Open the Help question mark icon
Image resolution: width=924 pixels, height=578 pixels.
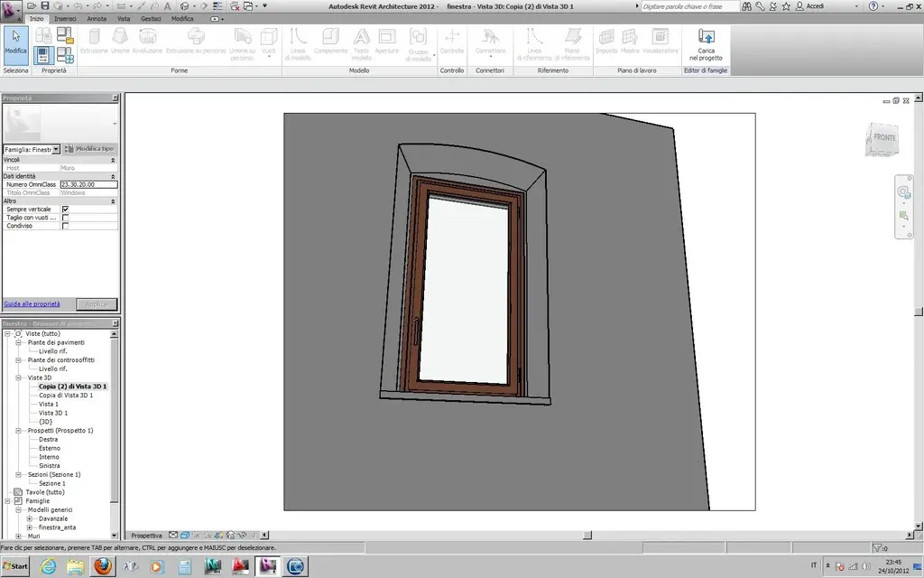coord(873,6)
